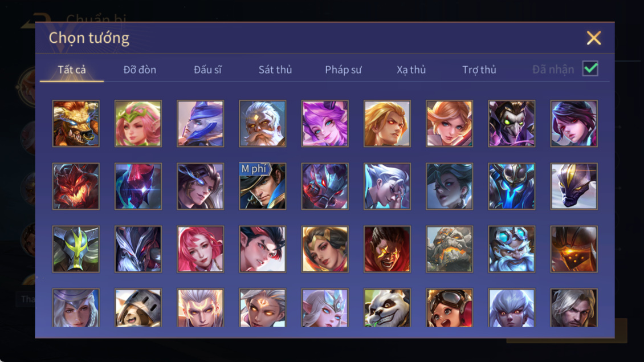This screenshot has height=362, width=644.
Task: Toggle the Đã nhận checkbox
Action: pos(590,68)
